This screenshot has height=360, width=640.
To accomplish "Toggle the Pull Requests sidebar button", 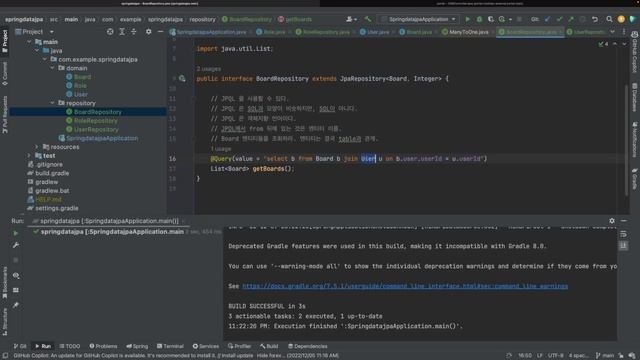I will (x=5, y=115).
